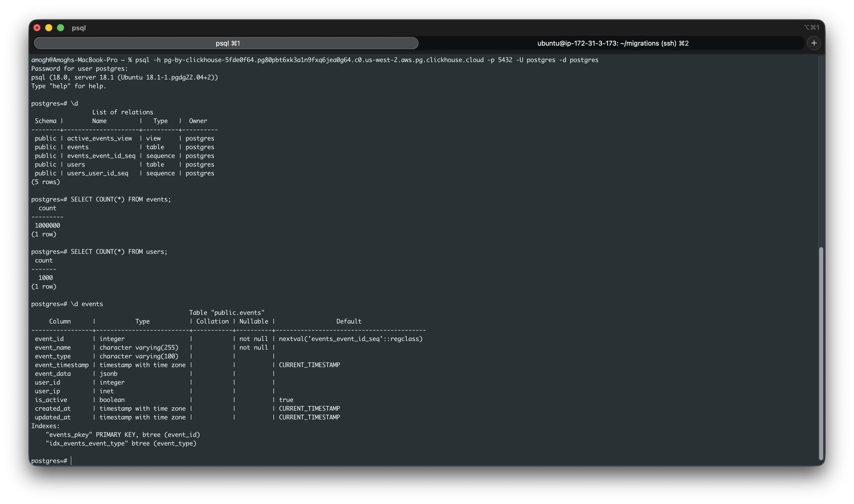This screenshot has width=854, height=504.
Task: Minimize the terminal window
Action: [49, 28]
